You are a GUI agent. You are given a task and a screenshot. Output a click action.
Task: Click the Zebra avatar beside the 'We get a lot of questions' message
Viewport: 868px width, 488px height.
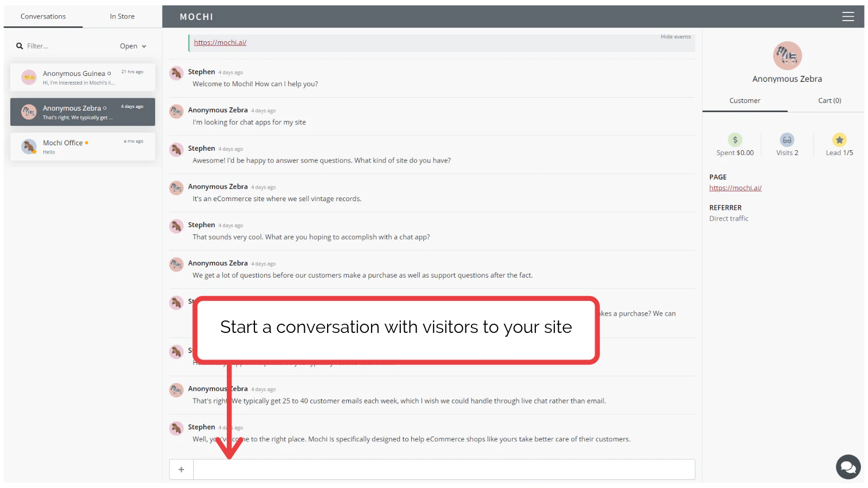click(176, 265)
